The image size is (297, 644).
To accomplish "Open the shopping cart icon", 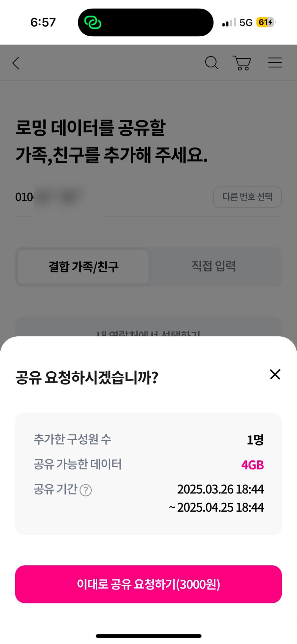I will click(242, 63).
